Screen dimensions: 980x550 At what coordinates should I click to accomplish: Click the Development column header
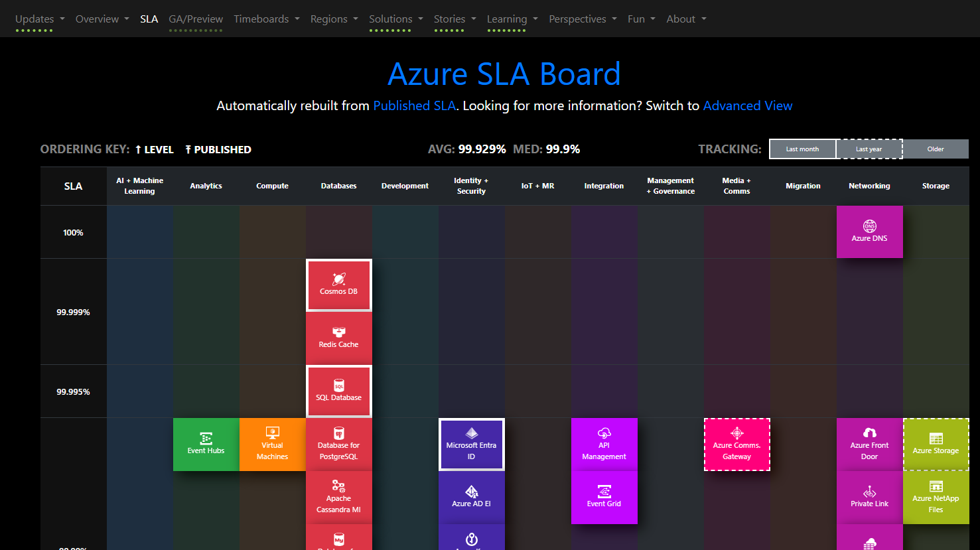click(x=405, y=186)
